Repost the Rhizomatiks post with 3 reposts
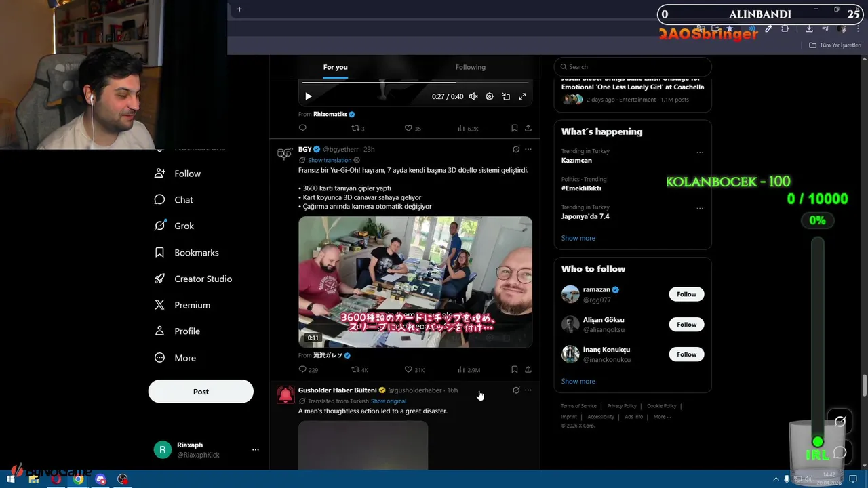This screenshot has width=868, height=488. click(x=357, y=128)
